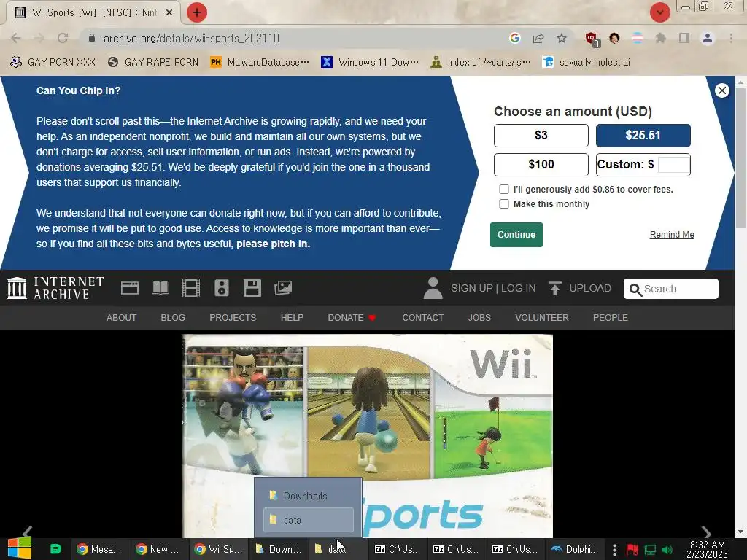This screenshot has width=747, height=560.
Task: Click the UPLOAD button
Action: [580, 288]
